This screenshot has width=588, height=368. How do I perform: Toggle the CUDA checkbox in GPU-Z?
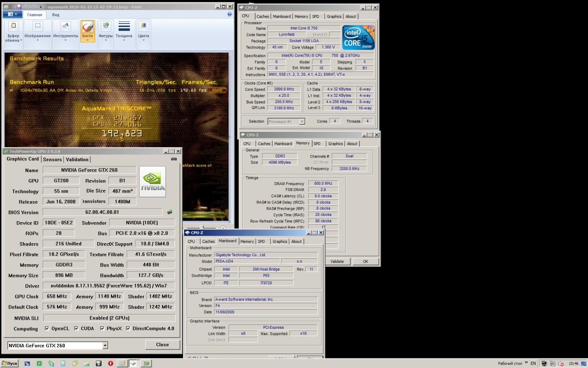[76, 328]
